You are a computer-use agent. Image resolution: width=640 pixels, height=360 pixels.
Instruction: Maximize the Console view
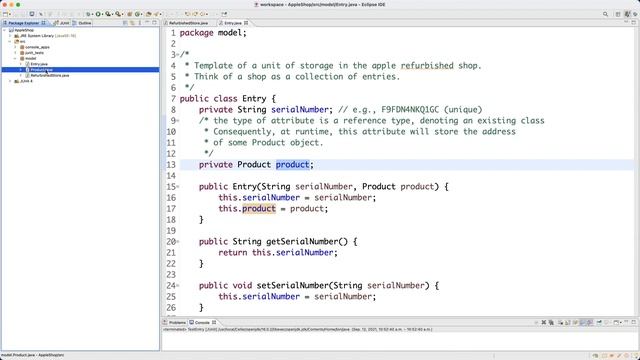(x=634, y=322)
